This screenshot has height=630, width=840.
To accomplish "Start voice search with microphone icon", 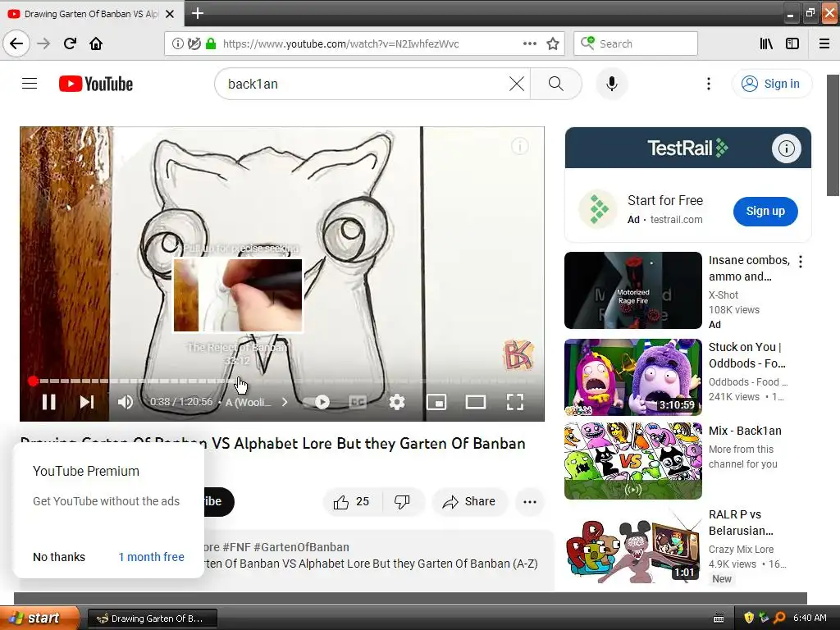I will tap(612, 84).
